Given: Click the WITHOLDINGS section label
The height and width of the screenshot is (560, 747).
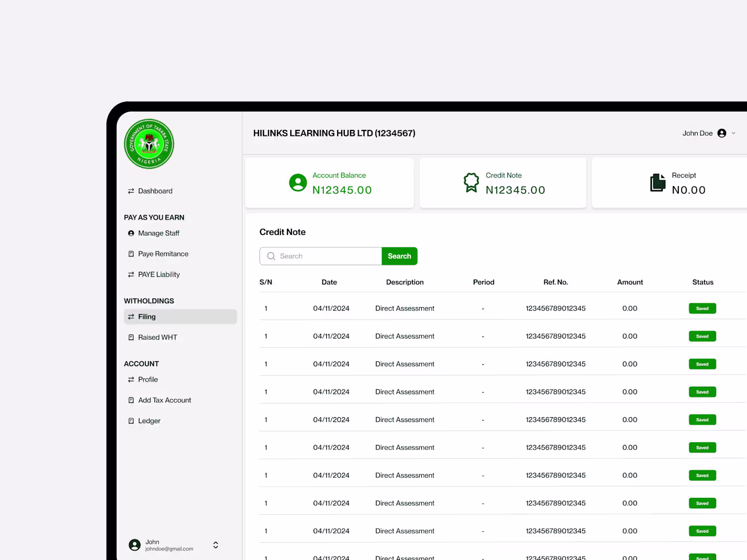Looking at the screenshot, I should (149, 301).
